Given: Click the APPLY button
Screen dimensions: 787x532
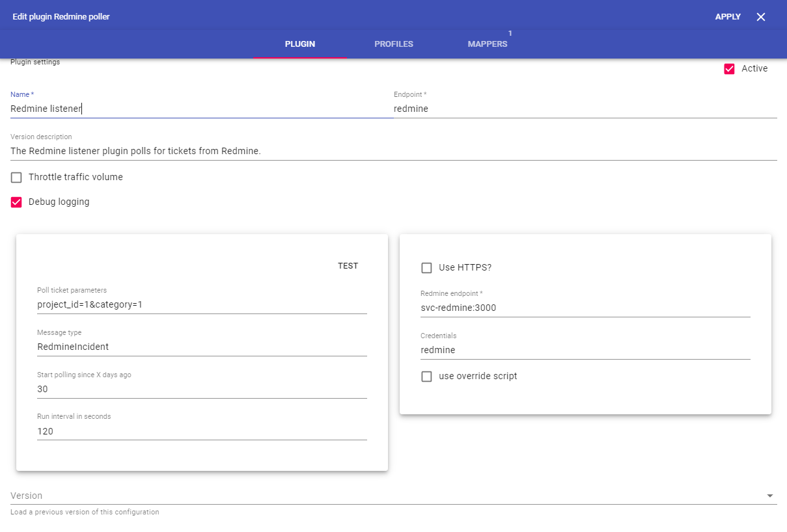Looking at the screenshot, I should click(728, 17).
